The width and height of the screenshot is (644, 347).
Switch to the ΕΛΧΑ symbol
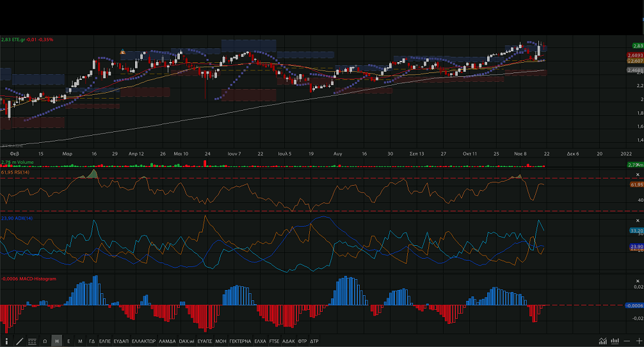click(x=260, y=341)
